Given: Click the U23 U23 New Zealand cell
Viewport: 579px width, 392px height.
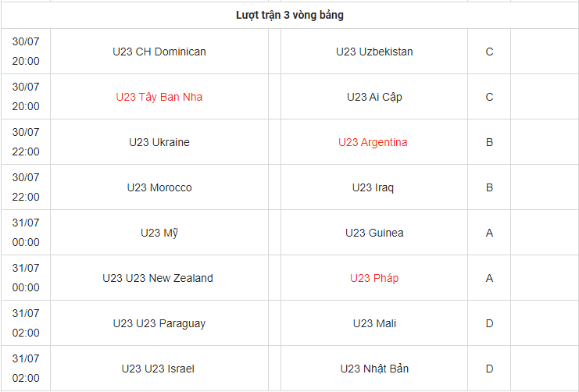Looking at the screenshot, I should pos(158,278).
